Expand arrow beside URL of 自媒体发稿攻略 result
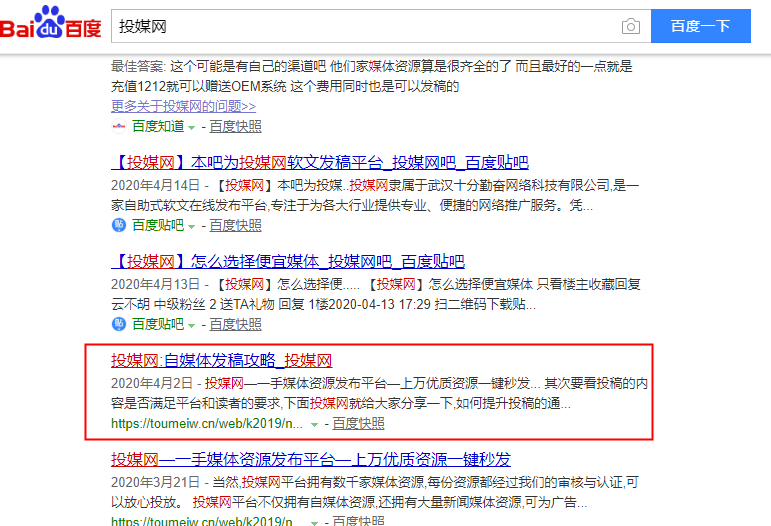This screenshot has height=526, width=771. point(314,425)
